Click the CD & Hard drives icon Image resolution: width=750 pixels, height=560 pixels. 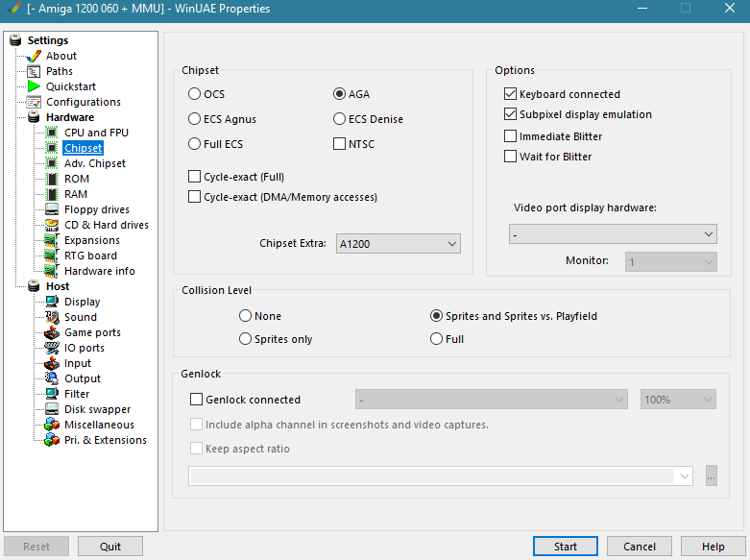click(x=52, y=225)
